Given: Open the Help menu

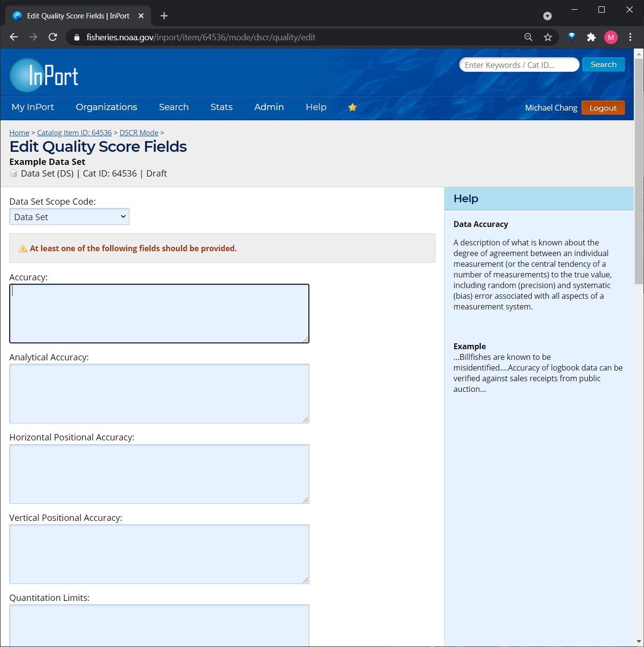Looking at the screenshot, I should pyautogui.click(x=316, y=107).
